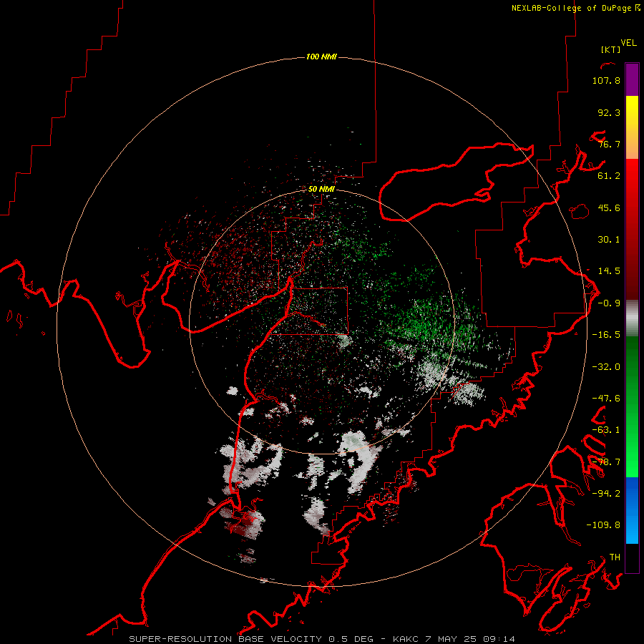Select the 92.3 velocity scale value

pos(609,112)
